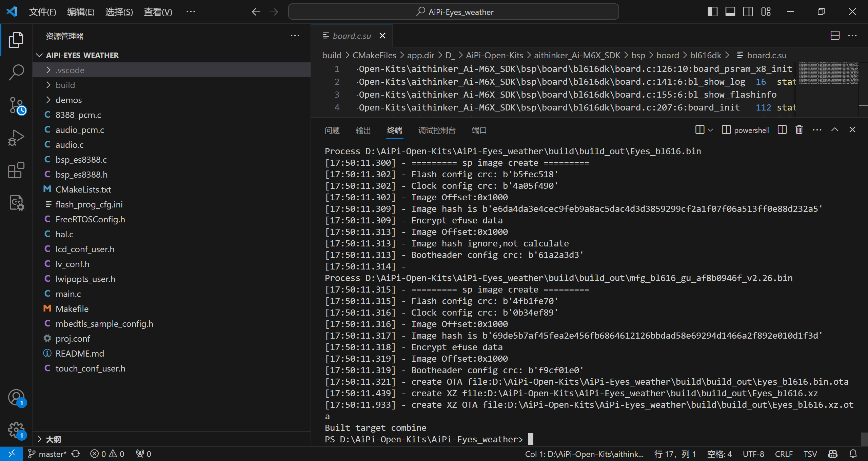Change UTF-8 file encoding

click(x=753, y=454)
